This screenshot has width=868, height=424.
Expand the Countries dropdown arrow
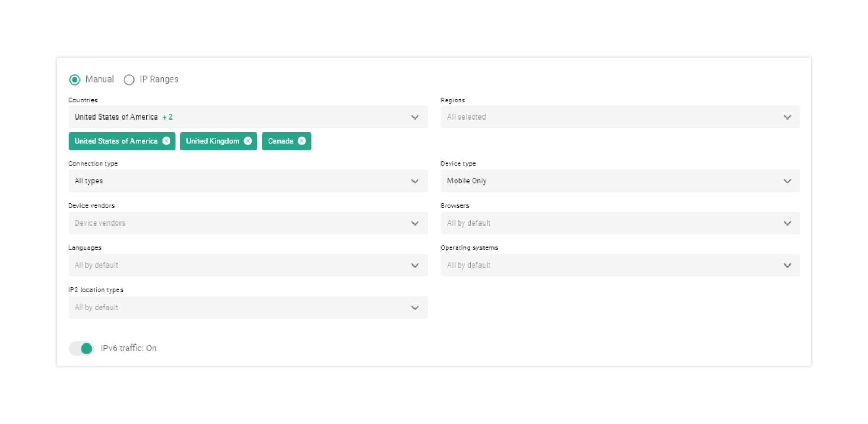[x=415, y=117]
